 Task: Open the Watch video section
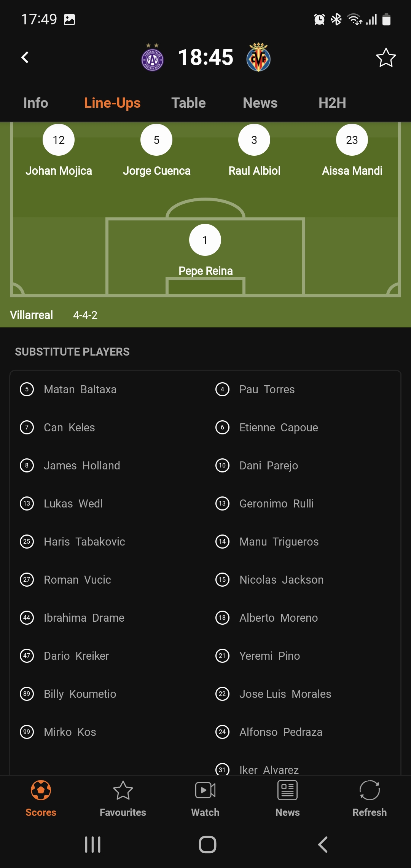tap(205, 798)
